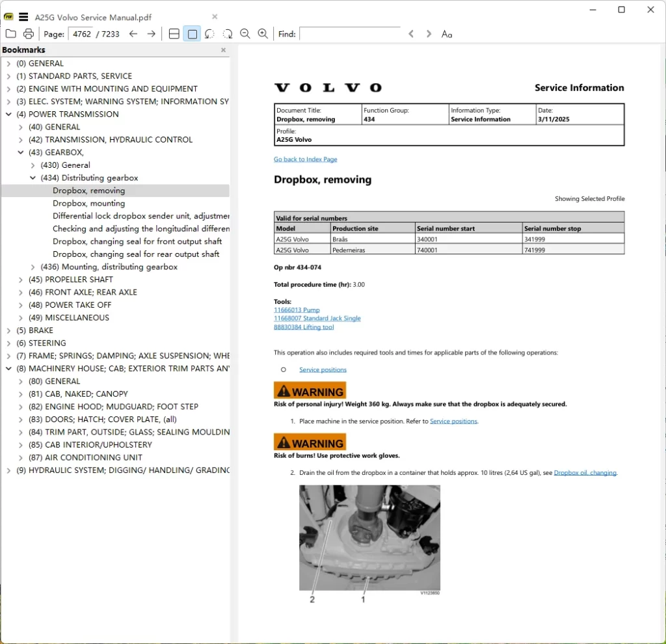Click the Service positions bullet link

[323, 370]
